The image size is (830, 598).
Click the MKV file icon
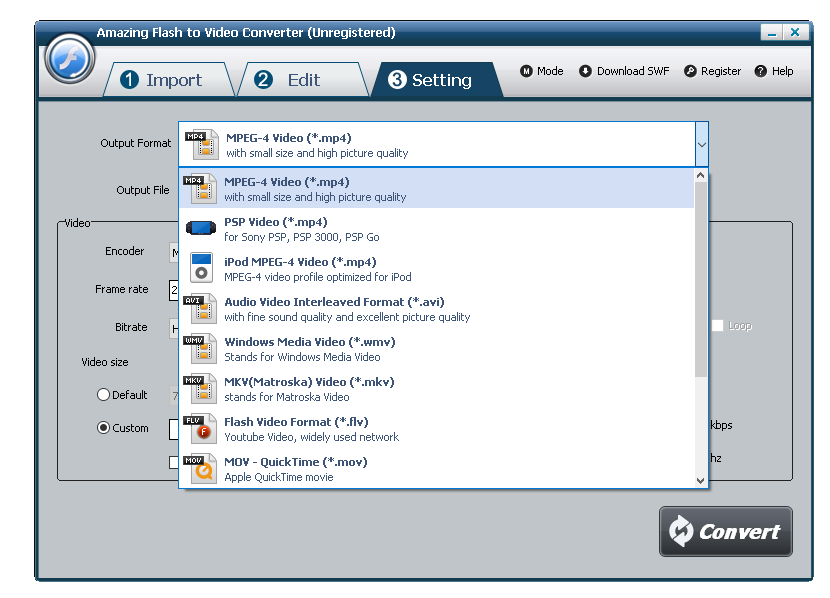(200, 388)
